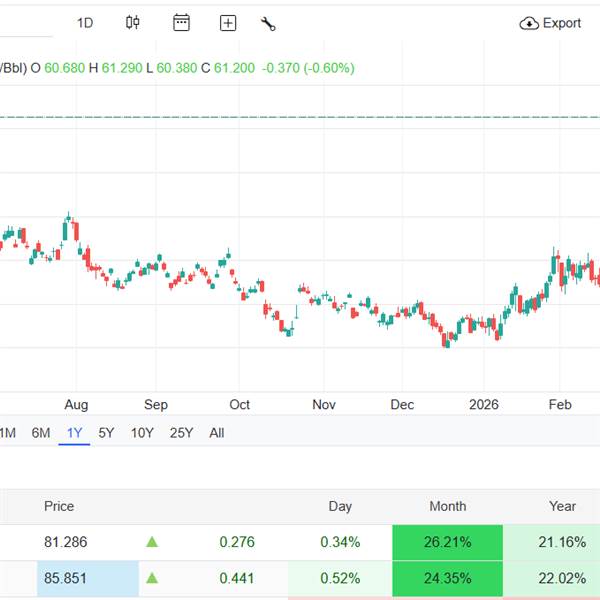Select the 10Y time range

142,433
